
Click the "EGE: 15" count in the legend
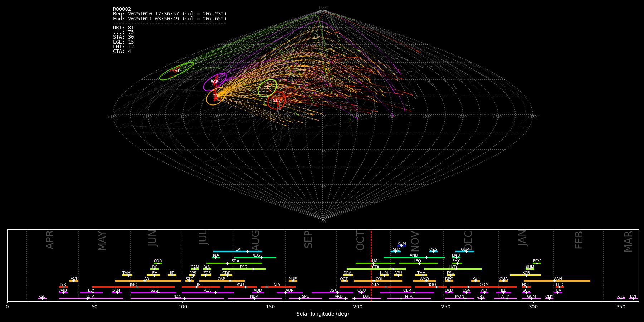[123, 42]
